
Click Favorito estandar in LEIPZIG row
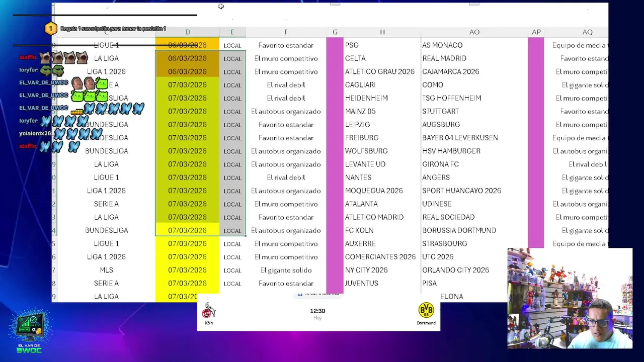click(286, 125)
